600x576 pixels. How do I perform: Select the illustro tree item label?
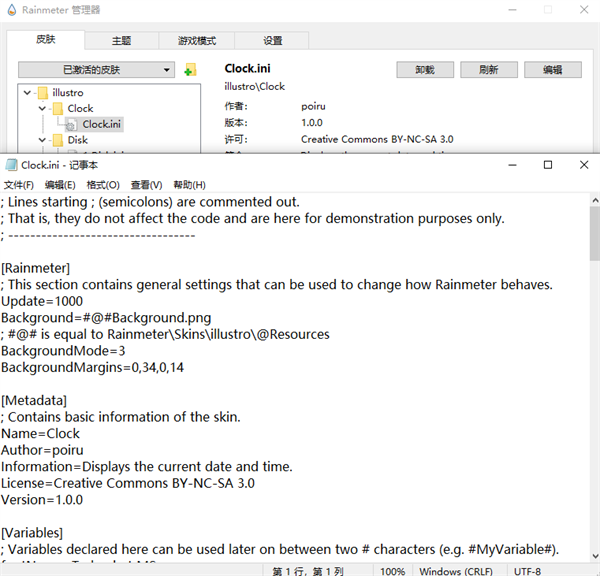click(x=68, y=93)
